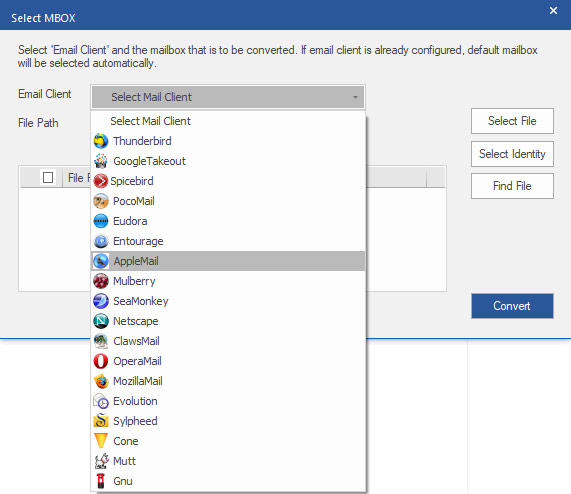Viewport: 571px width, 494px height.
Task: Start conversion with Convert button
Action: (512, 306)
